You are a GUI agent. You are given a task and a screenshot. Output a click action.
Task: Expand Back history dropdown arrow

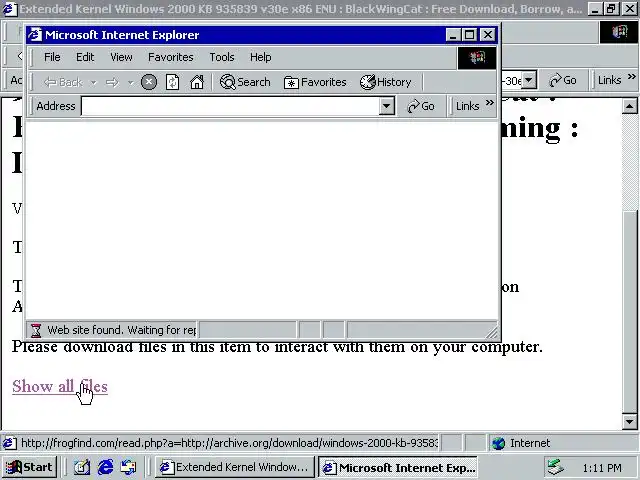coord(94,83)
